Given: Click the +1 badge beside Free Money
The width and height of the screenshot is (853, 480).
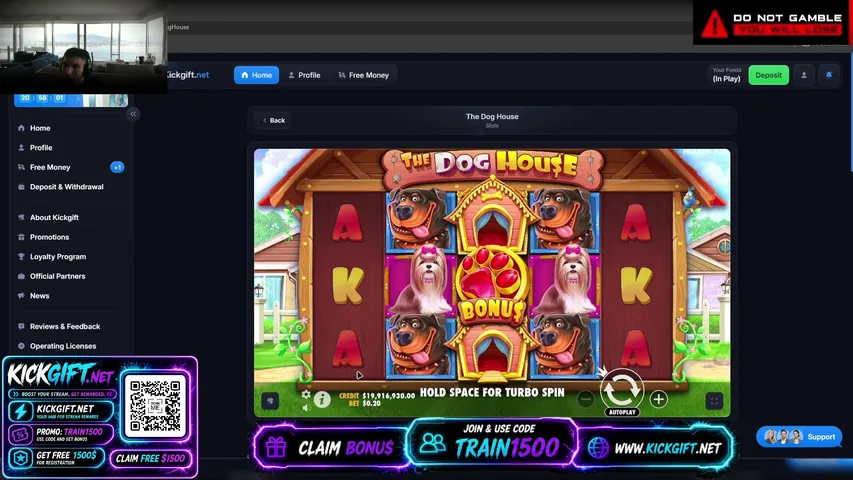Looking at the screenshot, I should click(117, 167).
